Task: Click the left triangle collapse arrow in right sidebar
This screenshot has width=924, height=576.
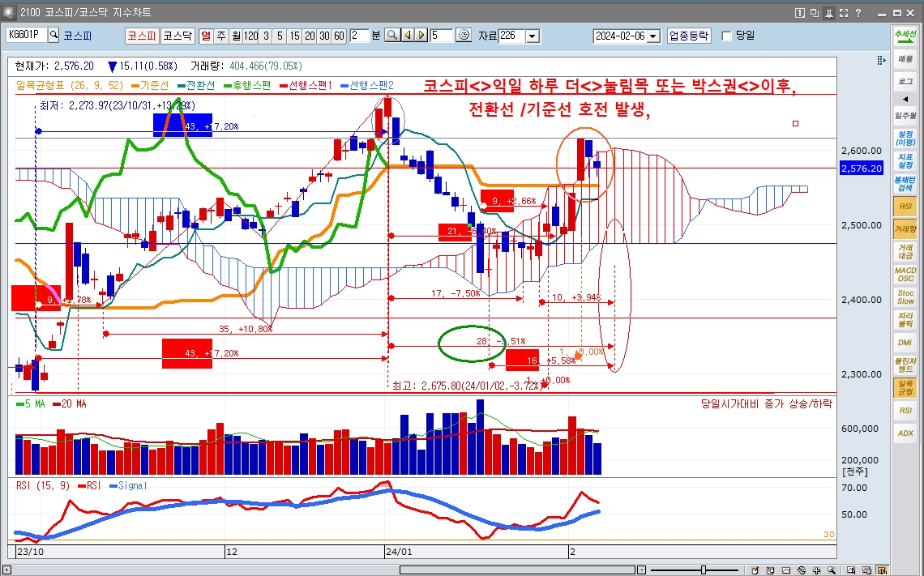Action: [905, 99]
